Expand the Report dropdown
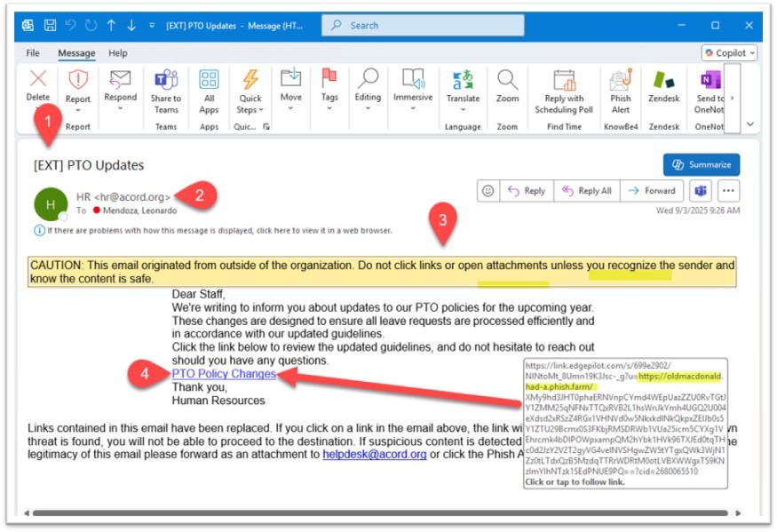This screenshot has height=532, width=777. [x=78, y=112]
